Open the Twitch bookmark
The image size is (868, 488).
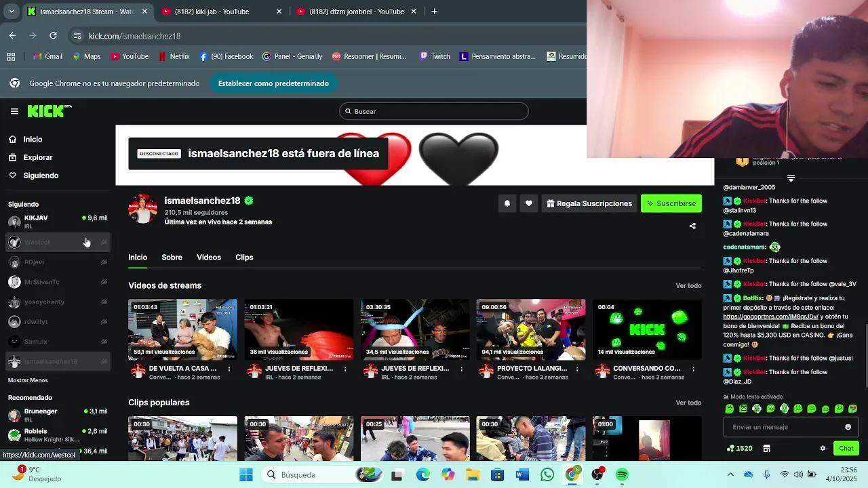(x=435, y=56)
